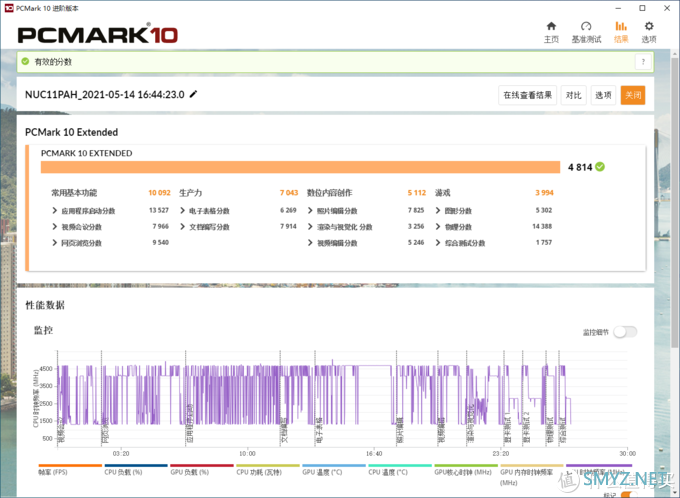Click the PCMark 10 Extended heading
This screenshot has width=680, height=498.
(71, 132)
